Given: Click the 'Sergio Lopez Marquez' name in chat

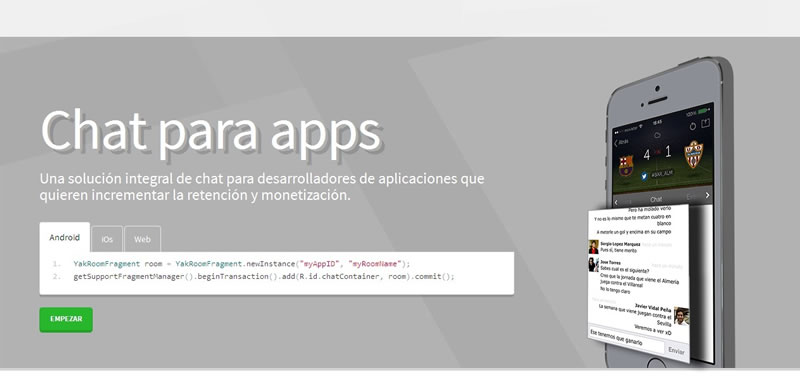Looking at the screenshot, I should [620, 244].
